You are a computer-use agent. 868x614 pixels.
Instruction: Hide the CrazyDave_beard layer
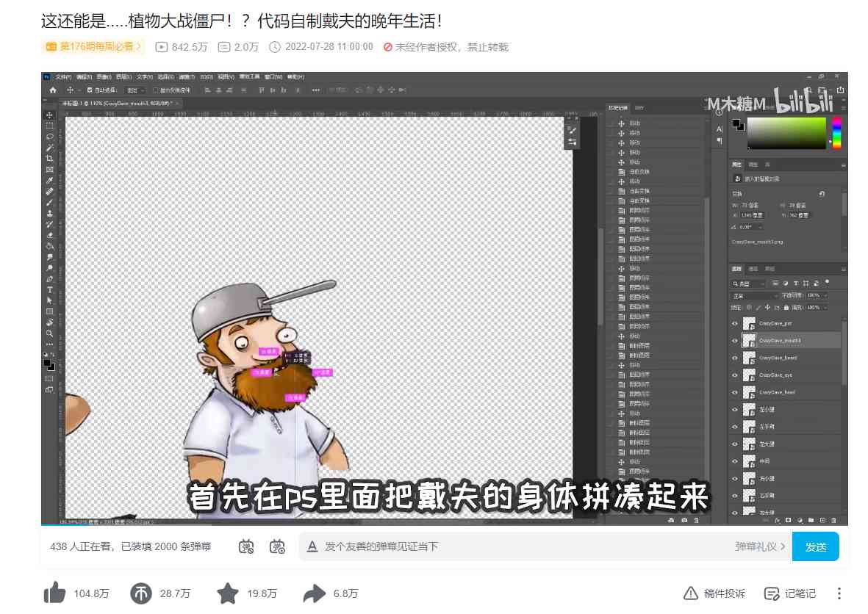[x=734, y=358]
